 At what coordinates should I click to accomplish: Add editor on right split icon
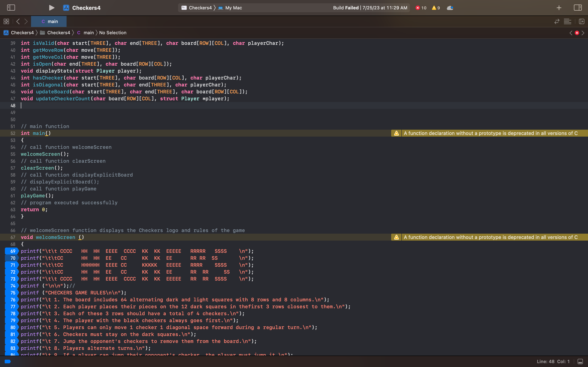(581, 21)
